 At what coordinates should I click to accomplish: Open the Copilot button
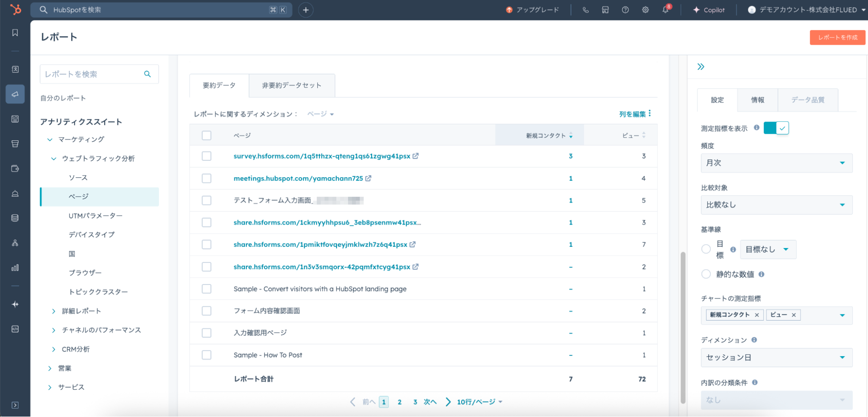pos(709,10)
